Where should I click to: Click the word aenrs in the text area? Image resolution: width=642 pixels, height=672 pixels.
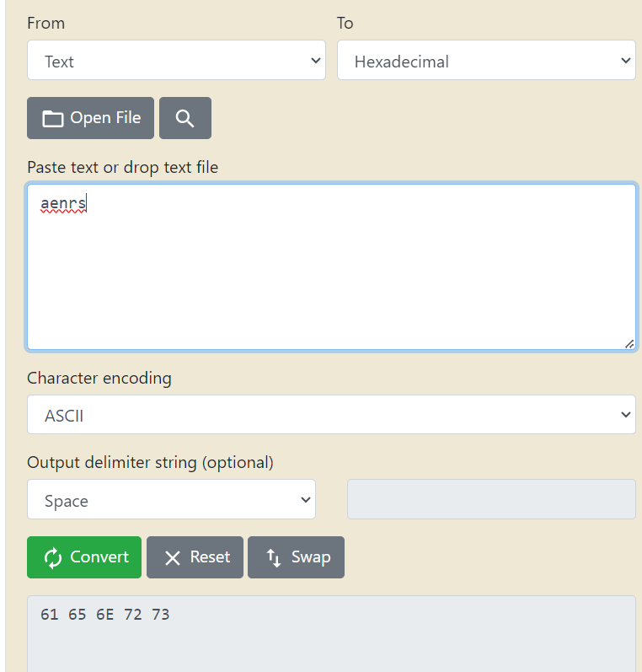[63, 203]
